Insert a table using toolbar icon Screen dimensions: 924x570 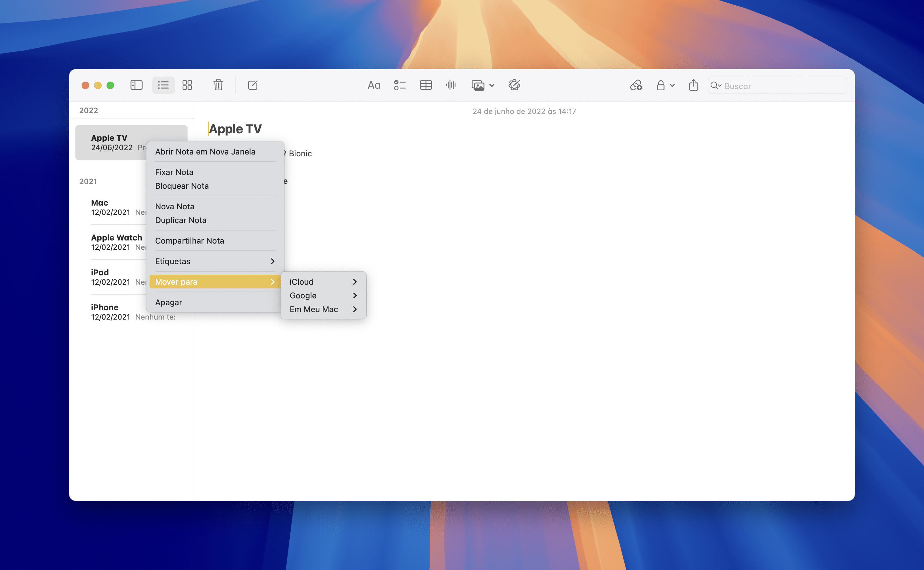point(426,85)
